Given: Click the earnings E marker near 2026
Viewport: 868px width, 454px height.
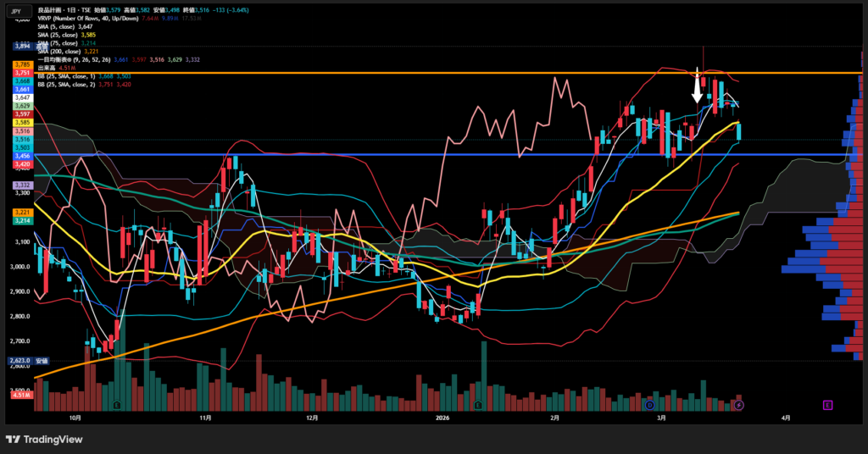Looking at the screenshot, I should coord(479,405).
